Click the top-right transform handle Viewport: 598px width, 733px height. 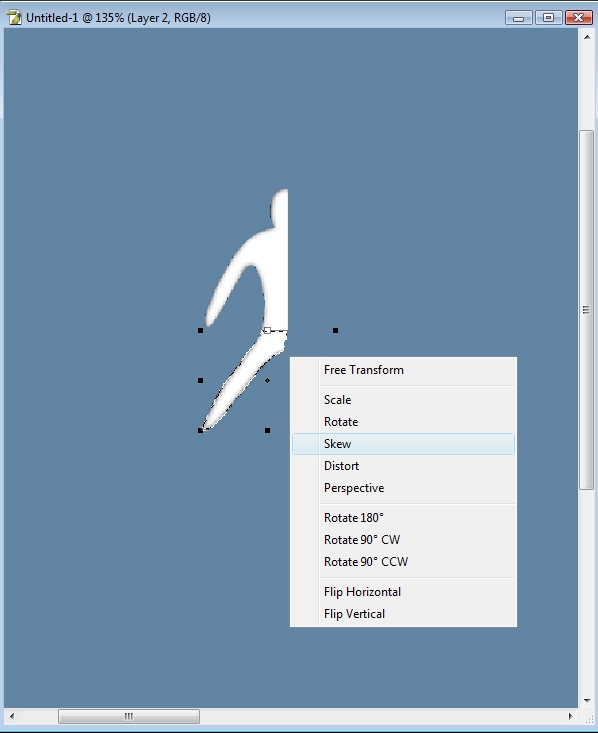(335, 331)
